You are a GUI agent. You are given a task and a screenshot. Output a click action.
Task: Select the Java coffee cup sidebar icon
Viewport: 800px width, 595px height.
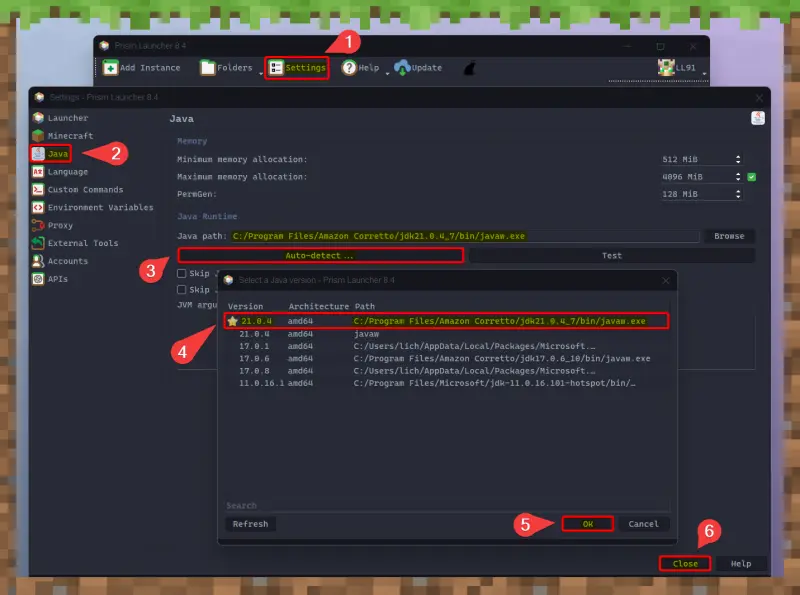(38, 153)
